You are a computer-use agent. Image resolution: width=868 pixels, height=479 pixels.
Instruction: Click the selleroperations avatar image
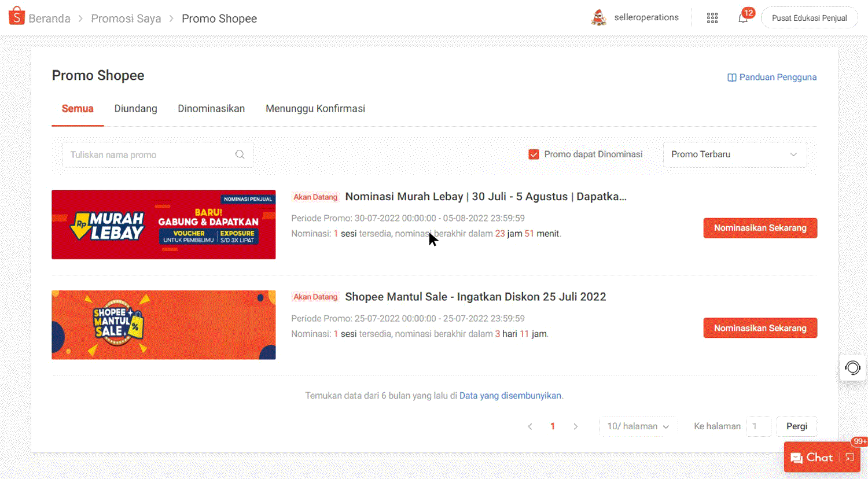point(599,17)
